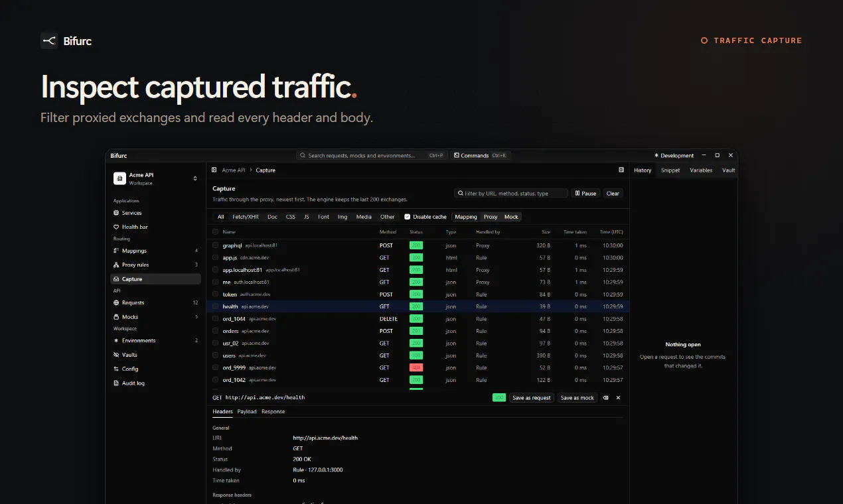Open Mappings via its sidebar icon
The height and width of the screenshot is (504, 843).
(116, 251)
